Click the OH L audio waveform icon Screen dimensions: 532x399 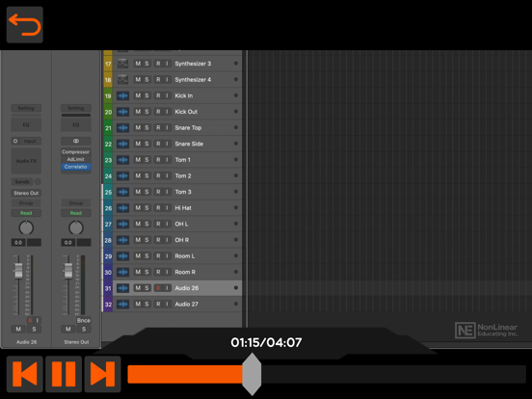click(122, 224)
